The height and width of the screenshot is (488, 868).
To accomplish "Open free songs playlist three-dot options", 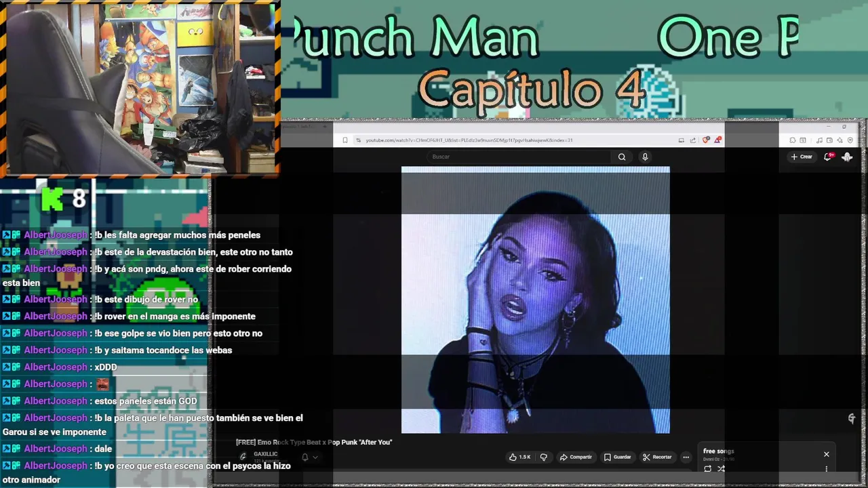I will (x=827, y=468).
